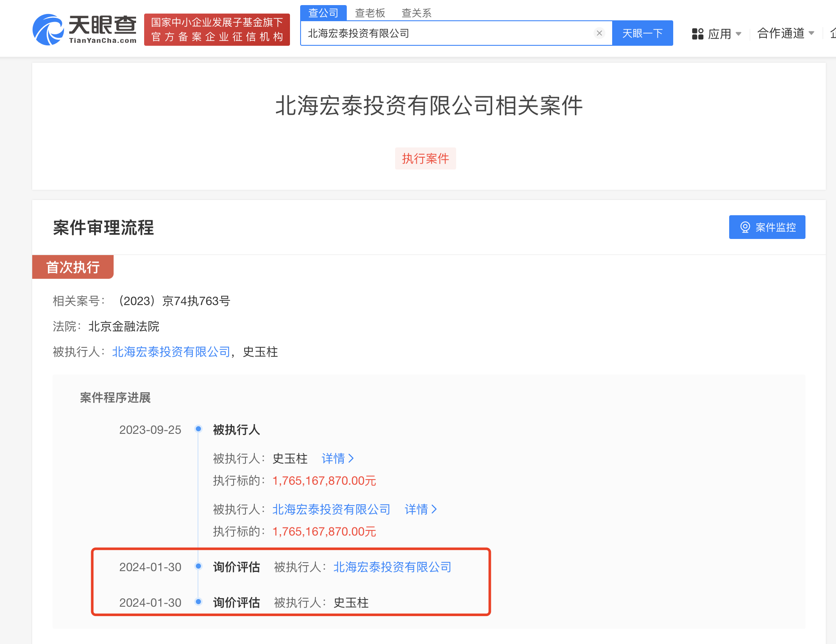The height and width of the screenshot is (644, 836).
Task: Open the 应用 apps grid icon
Action: 698,34
